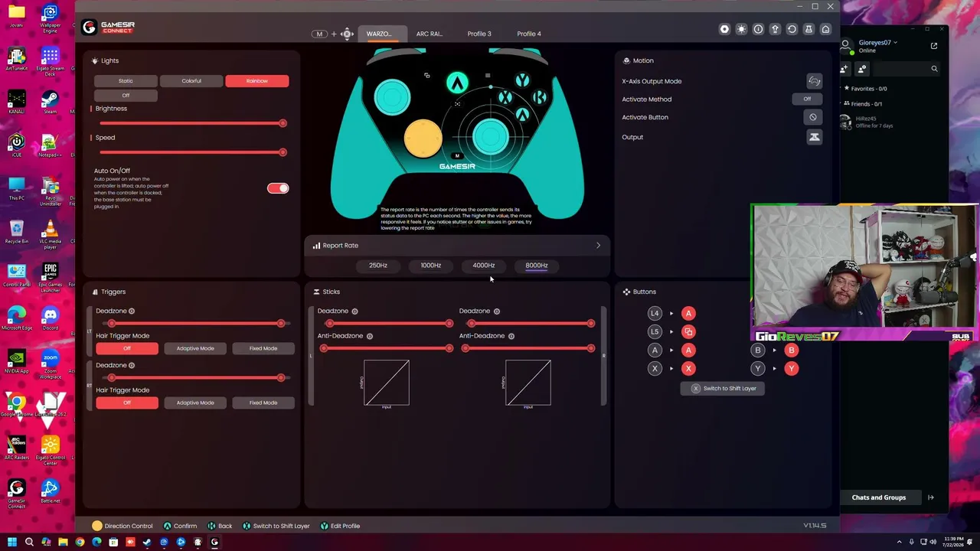The image size is (980, 551).
Task: Click Switch to Shift Layer in Buttons panel
Action: pyautogui.click(x=724, y=389)
